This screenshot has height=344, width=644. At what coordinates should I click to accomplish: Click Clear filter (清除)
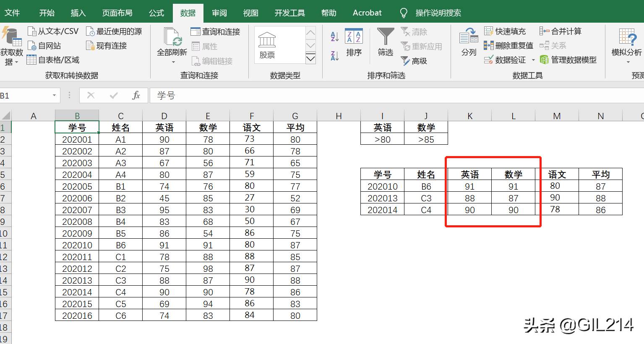(x=414, y=32)
